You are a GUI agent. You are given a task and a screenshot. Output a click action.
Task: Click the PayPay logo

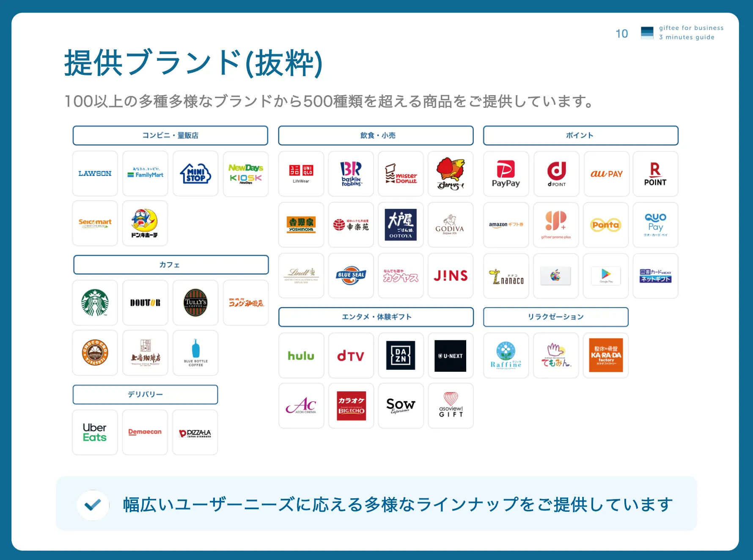coord(506,174)
